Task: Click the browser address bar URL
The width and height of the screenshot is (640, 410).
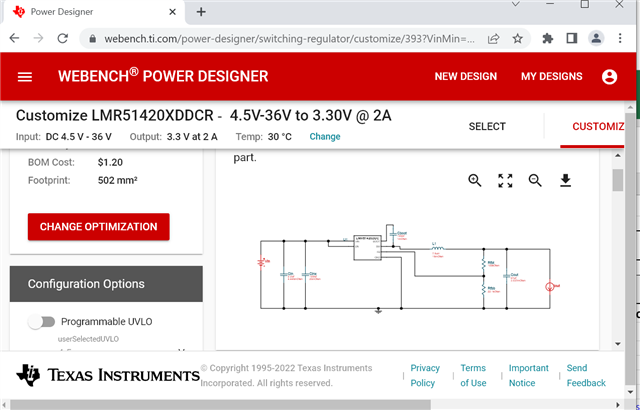Action: [x=289, y=39]
